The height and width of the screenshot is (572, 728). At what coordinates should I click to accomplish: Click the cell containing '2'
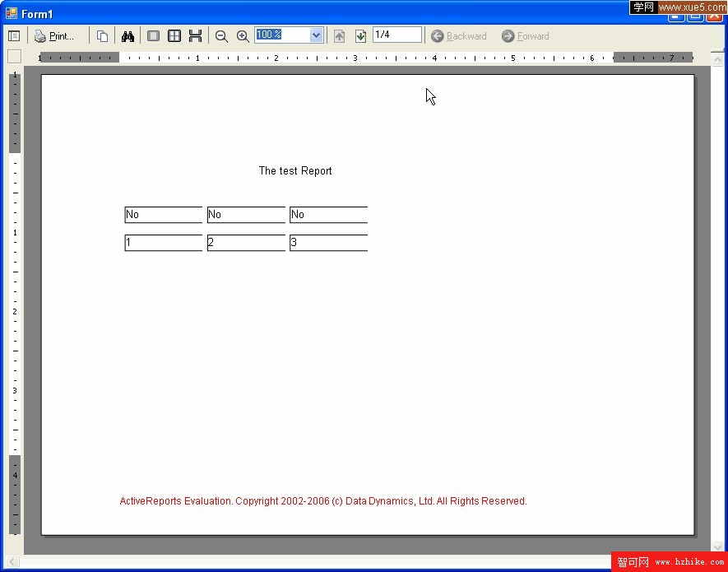[x=246, y=243]
